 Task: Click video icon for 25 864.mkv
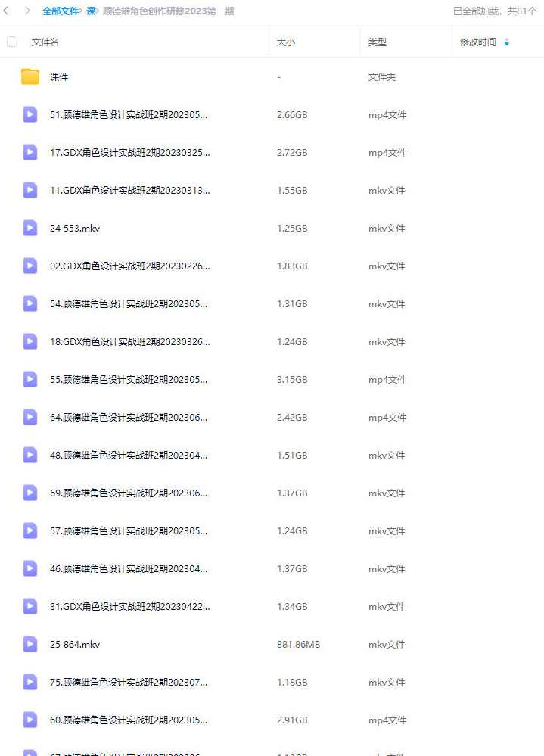click(x=30, y=644)
